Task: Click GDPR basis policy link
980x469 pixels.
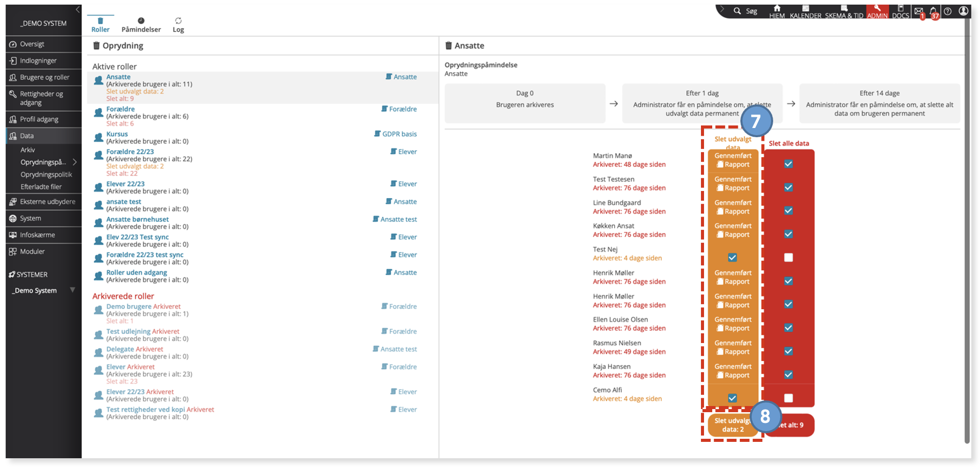Action: coord(395,134)
